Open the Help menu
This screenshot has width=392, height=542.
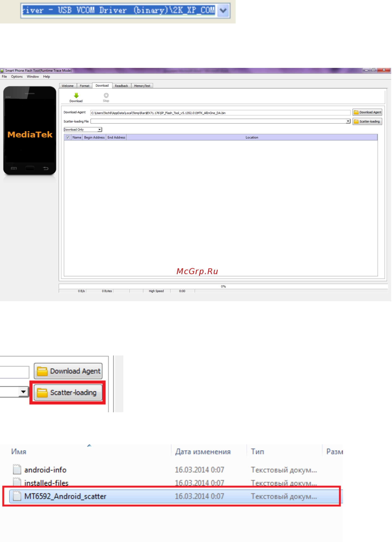pos(47,77)
